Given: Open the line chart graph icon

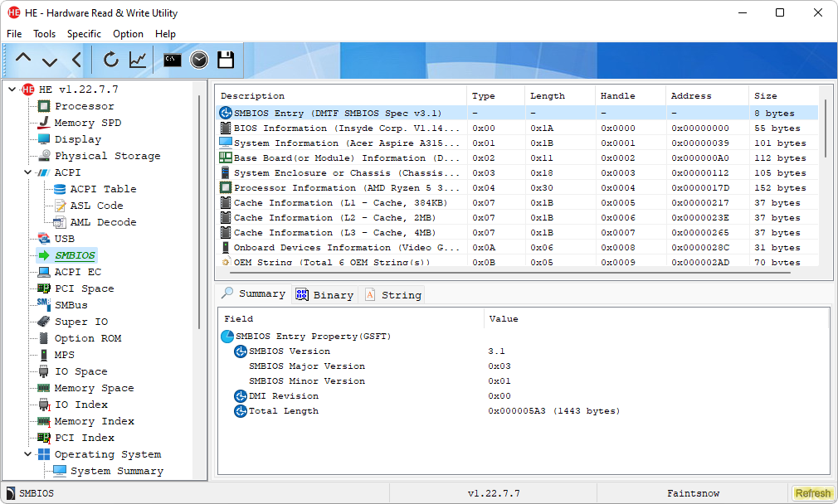Looking at the screenshot, I should (138, 60).
